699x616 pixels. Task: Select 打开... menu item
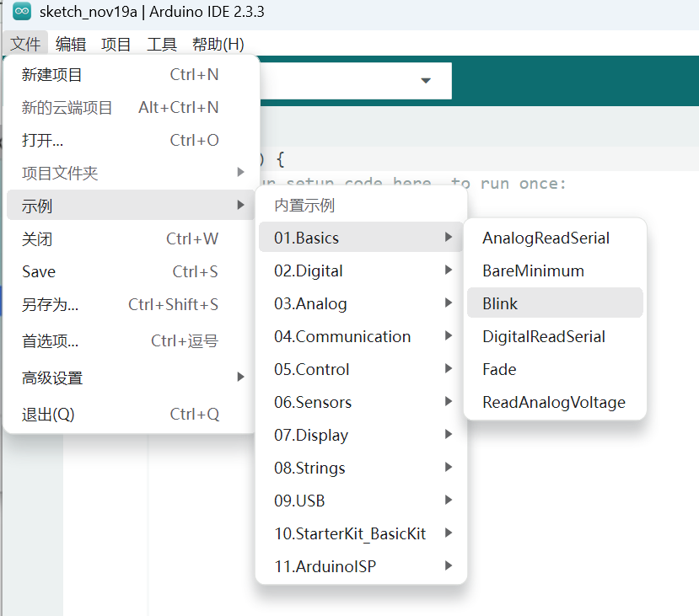tap(131, 140)
